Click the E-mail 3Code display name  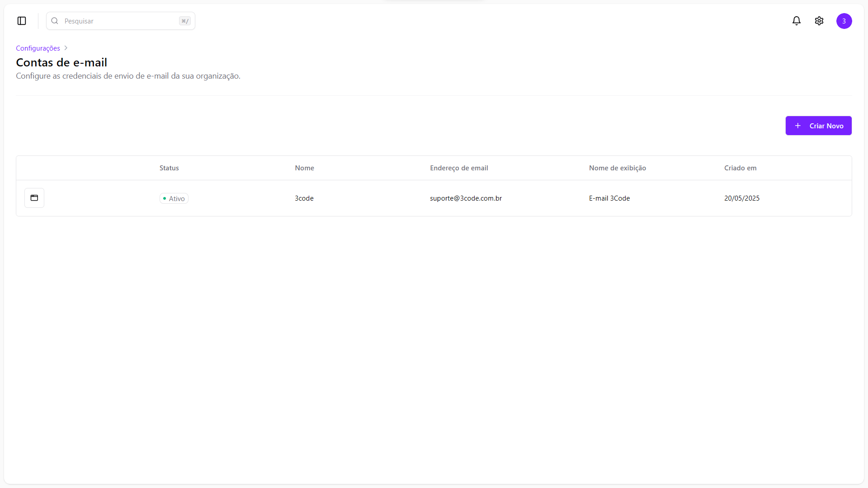coord(609,198)
